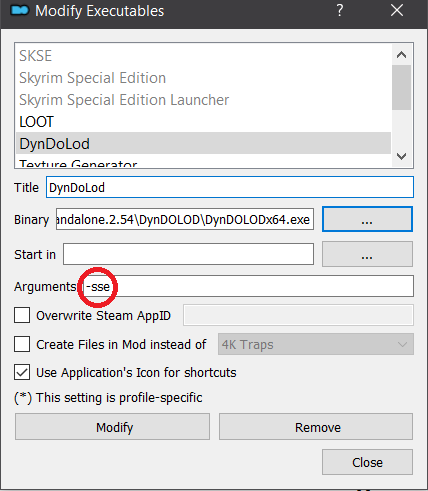Check Create Files in Mod instead of
Viewport: 428px width, 491px height.
pyautogui.click(x=22, y=344)
